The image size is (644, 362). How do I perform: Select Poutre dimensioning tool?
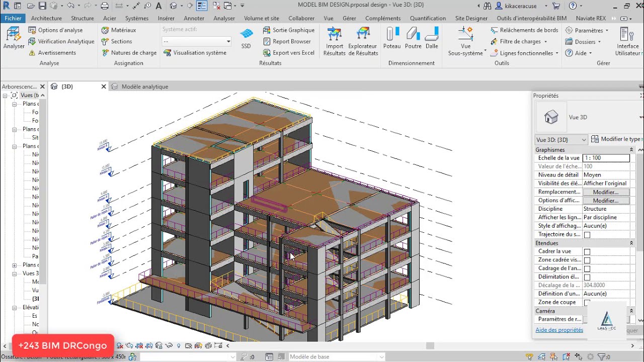tap(413, 38)
